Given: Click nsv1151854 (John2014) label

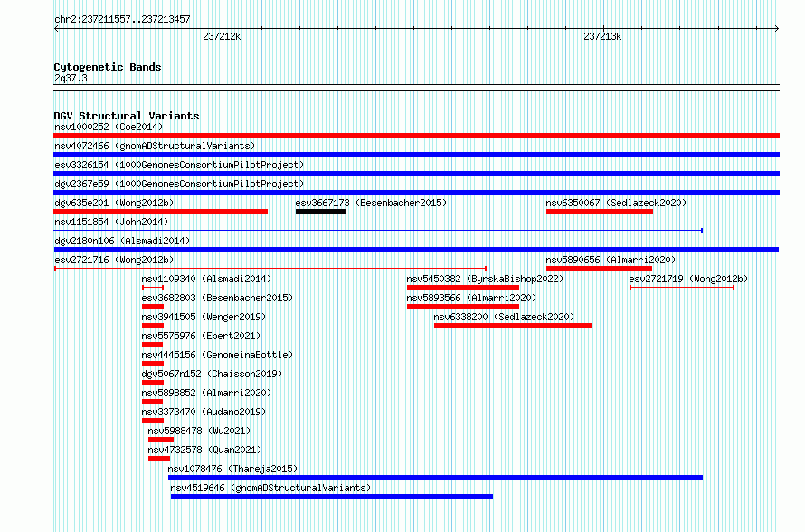Looking at the screenshot, I should point(111,222).
